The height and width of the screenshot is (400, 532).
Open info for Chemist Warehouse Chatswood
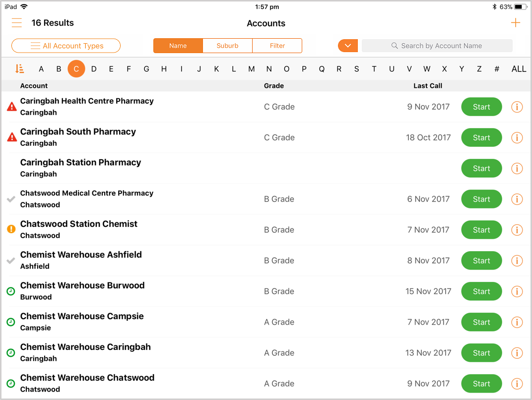517,384
